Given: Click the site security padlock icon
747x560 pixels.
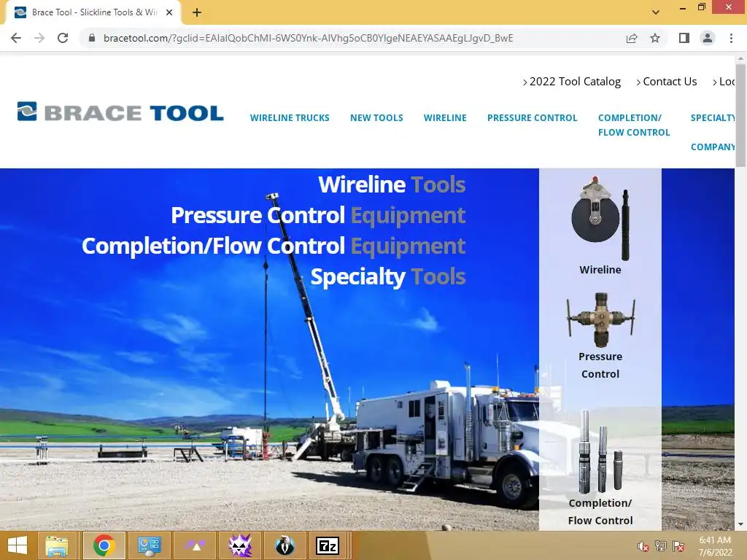Looking at the screenshot, I should [92, 38].
